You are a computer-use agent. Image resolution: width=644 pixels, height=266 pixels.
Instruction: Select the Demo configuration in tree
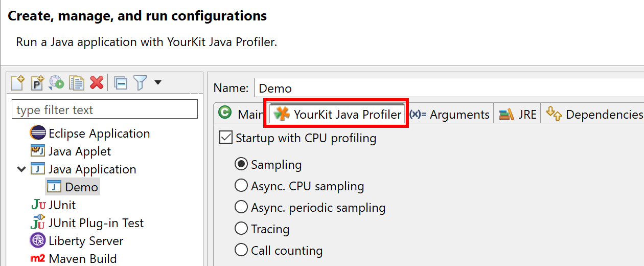point(72,187)
